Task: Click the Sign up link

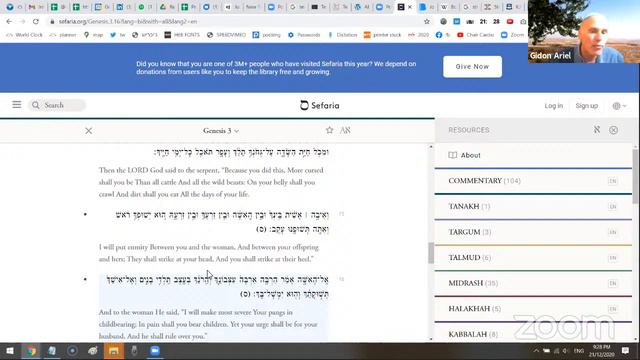Action: click(587, 106)
